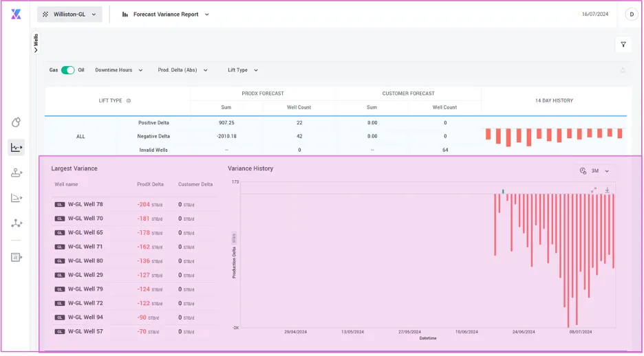Download the Variance History chart
Image resolution: width=644 pixels, height=356 pixels.
[607, 190]
